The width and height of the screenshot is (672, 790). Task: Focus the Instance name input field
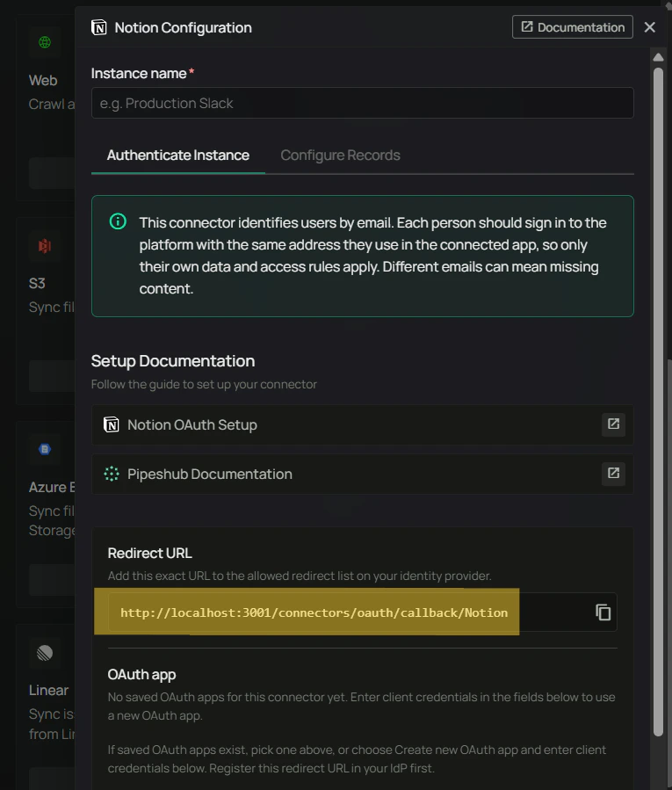362,104
